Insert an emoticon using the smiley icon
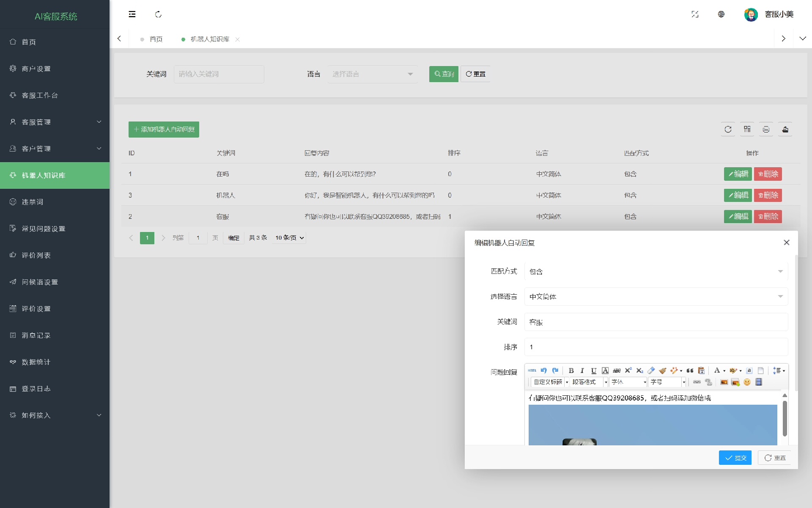 click(747, 382)
